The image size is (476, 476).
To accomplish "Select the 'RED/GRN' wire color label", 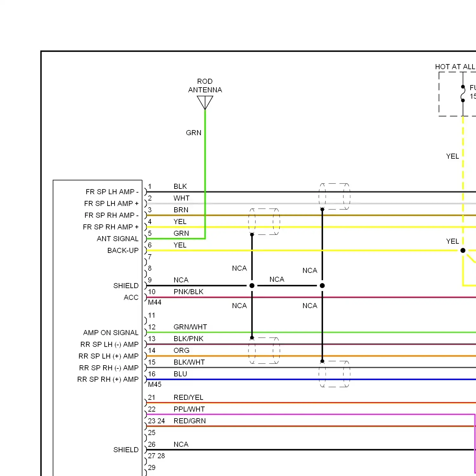I will (x=190, y=421).
